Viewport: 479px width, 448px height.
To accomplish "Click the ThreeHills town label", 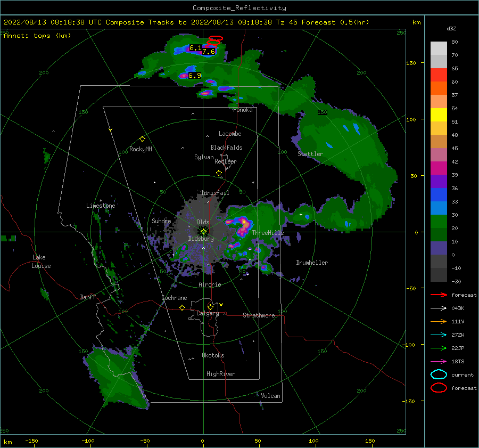I will (x=268, y=233).
